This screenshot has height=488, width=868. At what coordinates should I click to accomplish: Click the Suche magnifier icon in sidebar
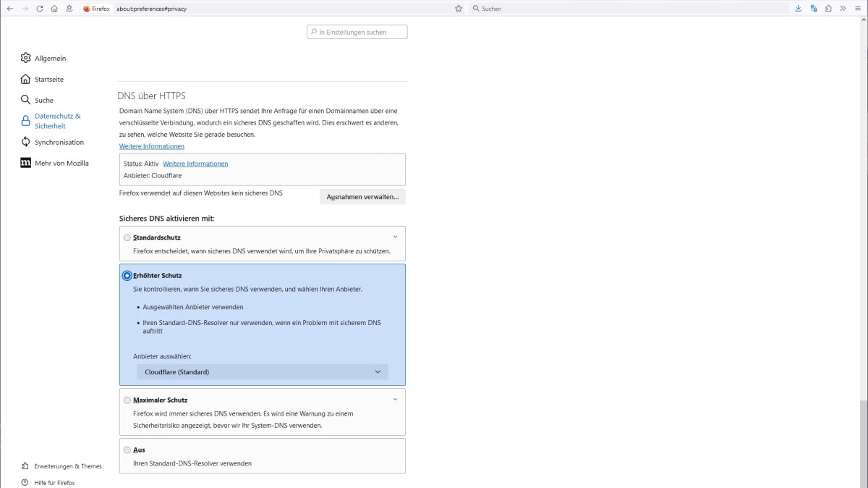click(26, 100)
